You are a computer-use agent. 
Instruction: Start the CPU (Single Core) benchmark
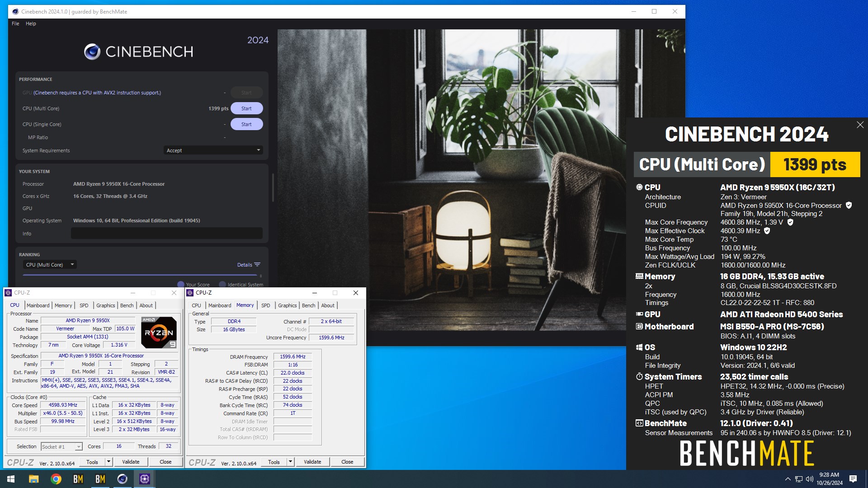pos(246,124)
